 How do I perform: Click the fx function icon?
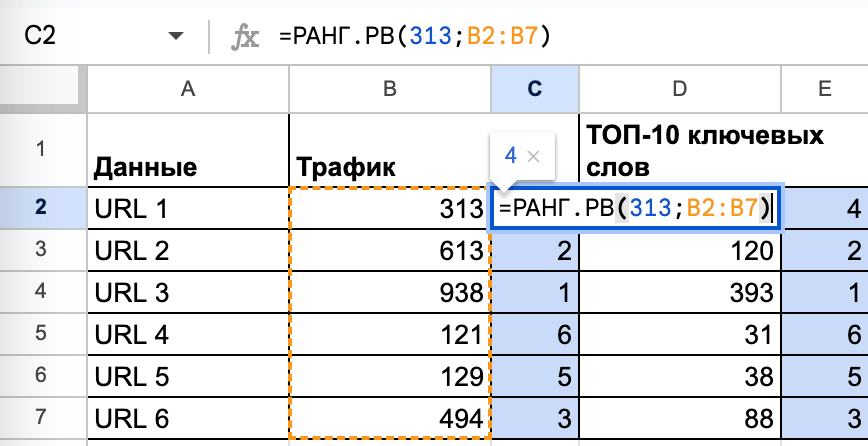(245, 37)
